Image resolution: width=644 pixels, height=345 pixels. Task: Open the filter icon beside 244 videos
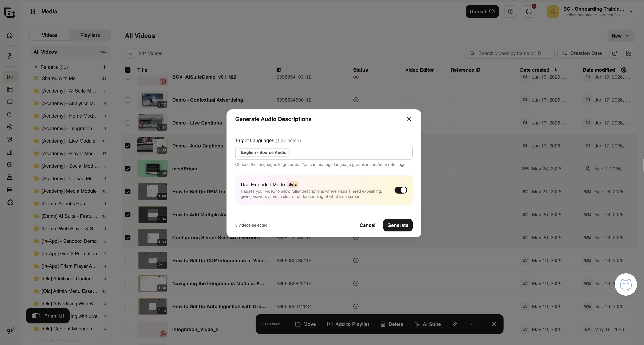130,53
